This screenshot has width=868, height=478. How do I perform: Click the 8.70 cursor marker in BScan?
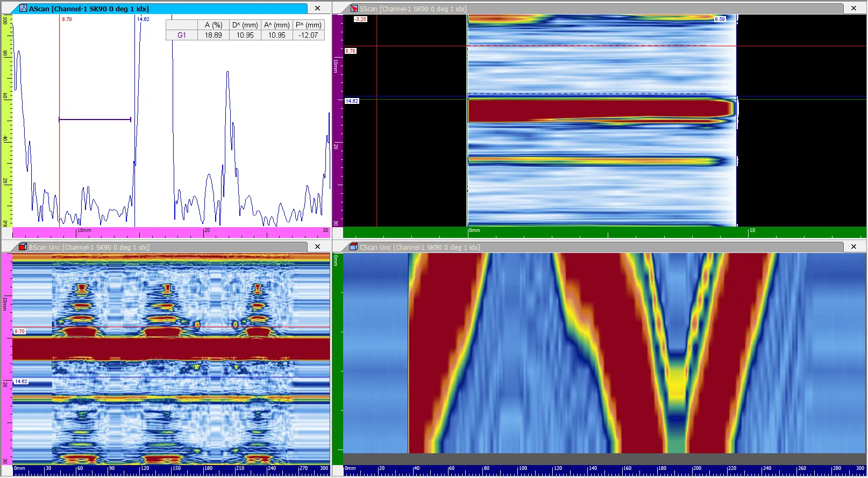[19, 332]
